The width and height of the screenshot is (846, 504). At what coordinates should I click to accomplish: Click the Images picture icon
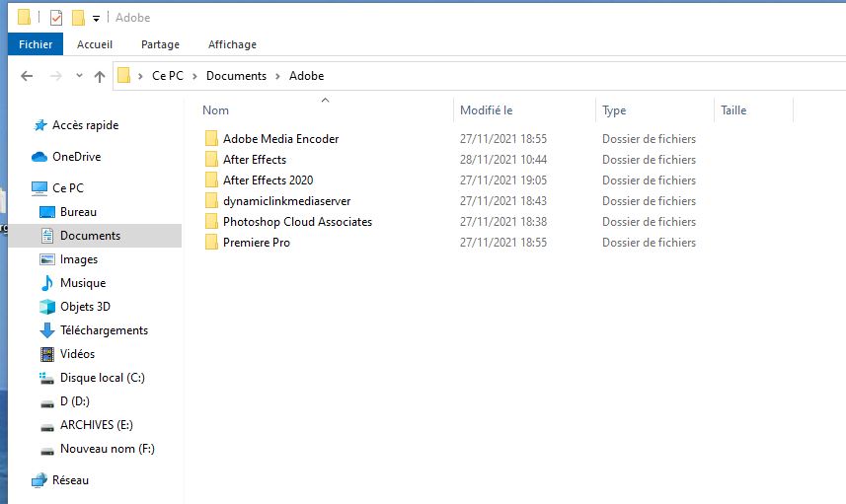click(47, 259)
